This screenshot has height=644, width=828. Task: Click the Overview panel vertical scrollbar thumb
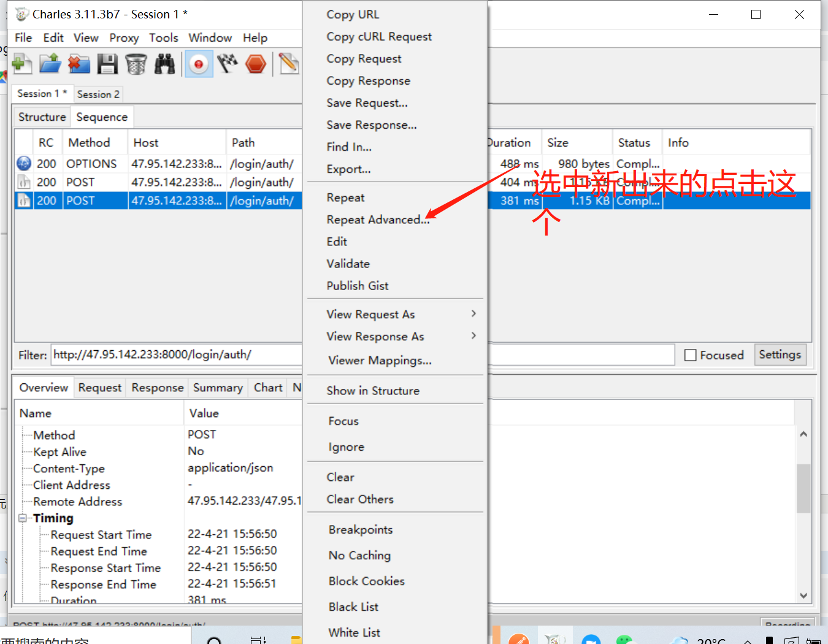[x=803, y=488]
